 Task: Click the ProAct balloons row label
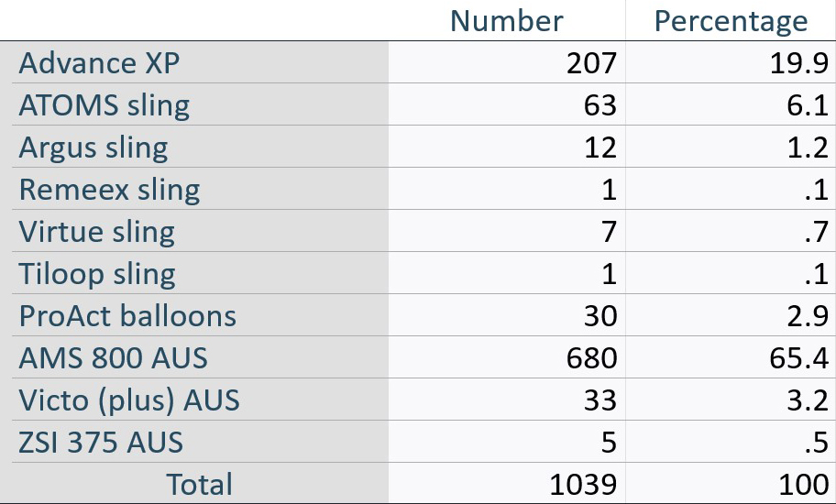(x=127, y=315)
